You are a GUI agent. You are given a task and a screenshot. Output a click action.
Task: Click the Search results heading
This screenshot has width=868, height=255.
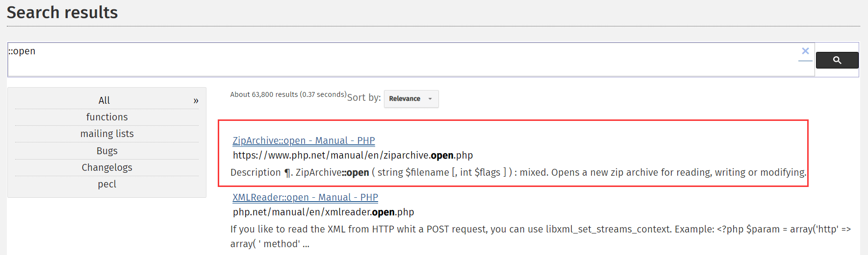click(x=62, y=12)
